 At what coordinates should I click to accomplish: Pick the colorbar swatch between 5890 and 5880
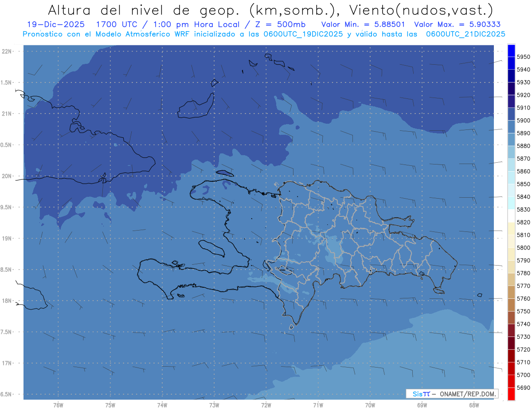511,140
